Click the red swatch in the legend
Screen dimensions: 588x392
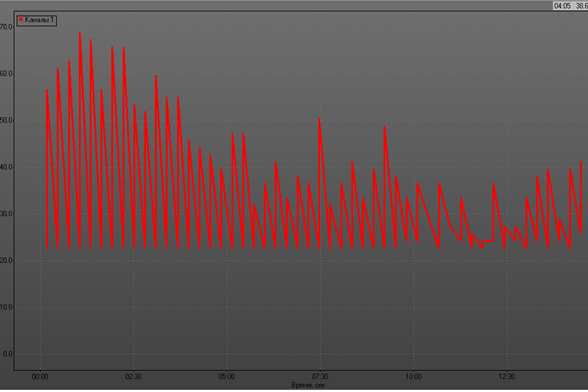tap(21, 20)
